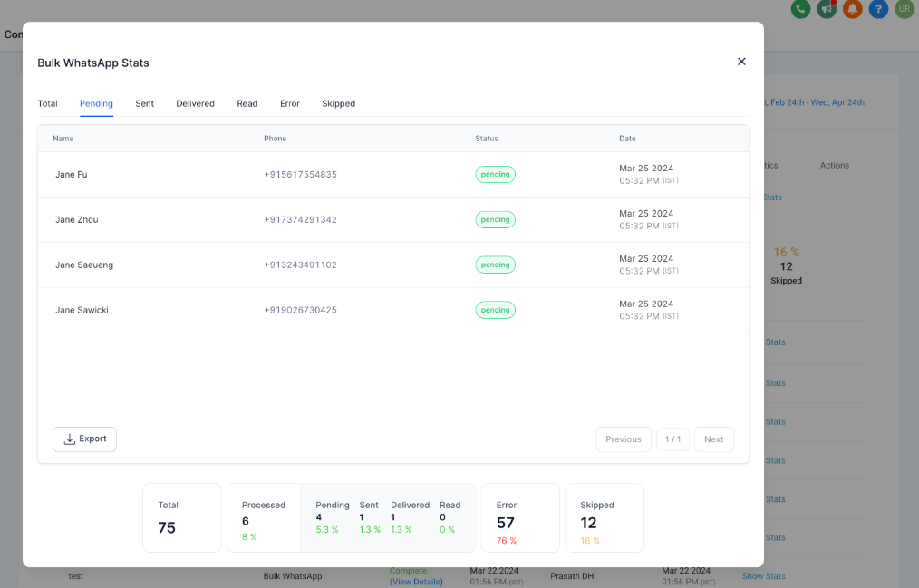Go to the Next page
Viewport: 919px width, 588px height.
pyautogui.click(x=714, y=439)
